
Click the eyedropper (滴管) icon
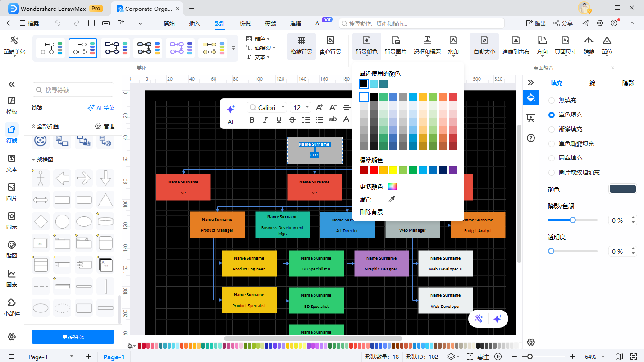[x=392, y=199]
